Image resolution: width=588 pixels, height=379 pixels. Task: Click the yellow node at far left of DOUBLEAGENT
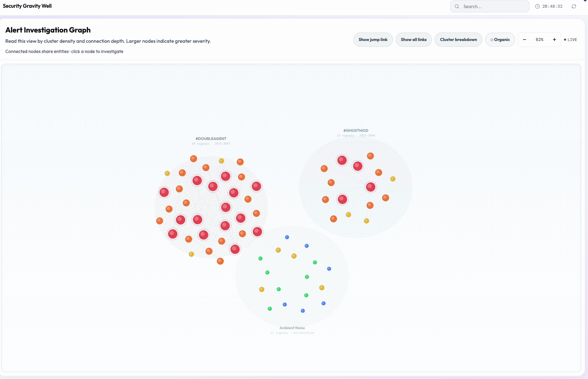pos(167,173)
